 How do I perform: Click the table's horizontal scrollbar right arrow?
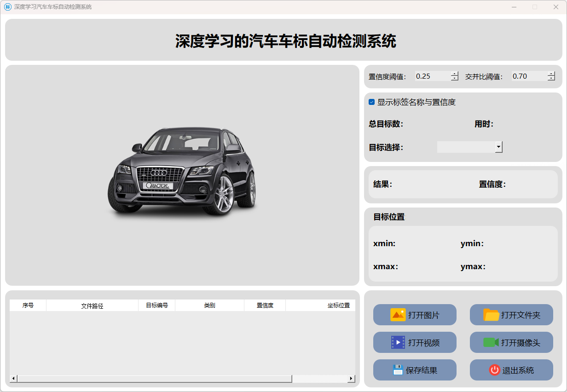click(351, 379)
